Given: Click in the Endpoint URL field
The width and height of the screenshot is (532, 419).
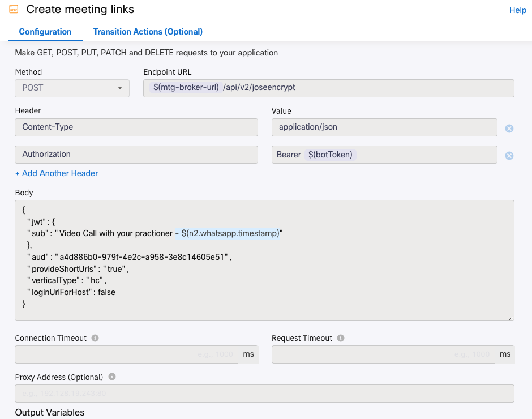Looking at the screenshot, I should (x=328, y=88).
